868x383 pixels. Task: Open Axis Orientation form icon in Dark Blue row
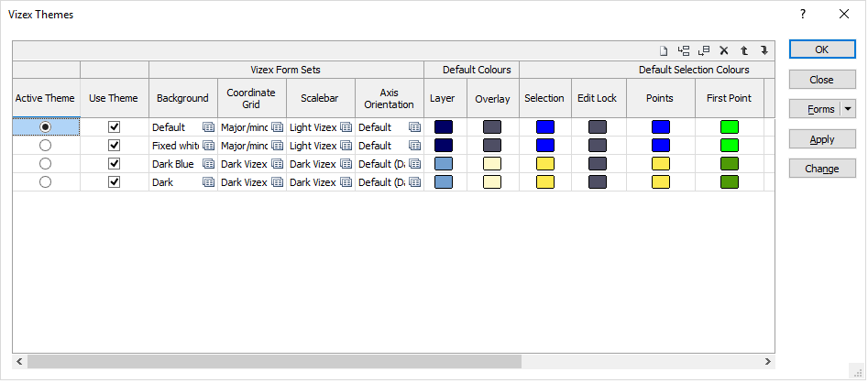414,164
